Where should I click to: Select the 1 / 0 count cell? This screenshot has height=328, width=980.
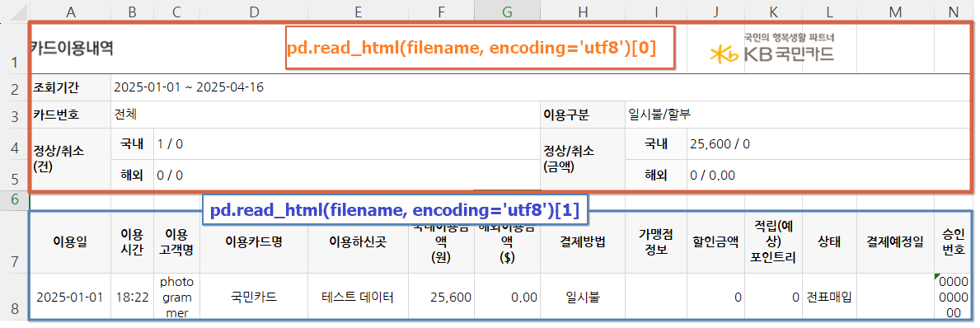(347, 143)
